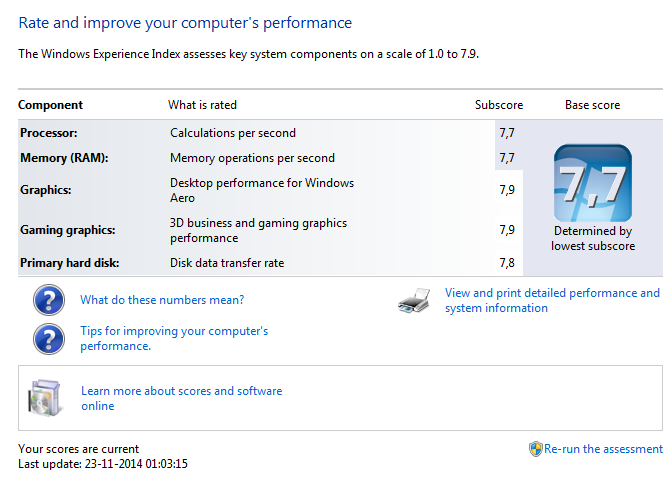Click the Subscore column header
668x488 pixels.
point(498,105)
